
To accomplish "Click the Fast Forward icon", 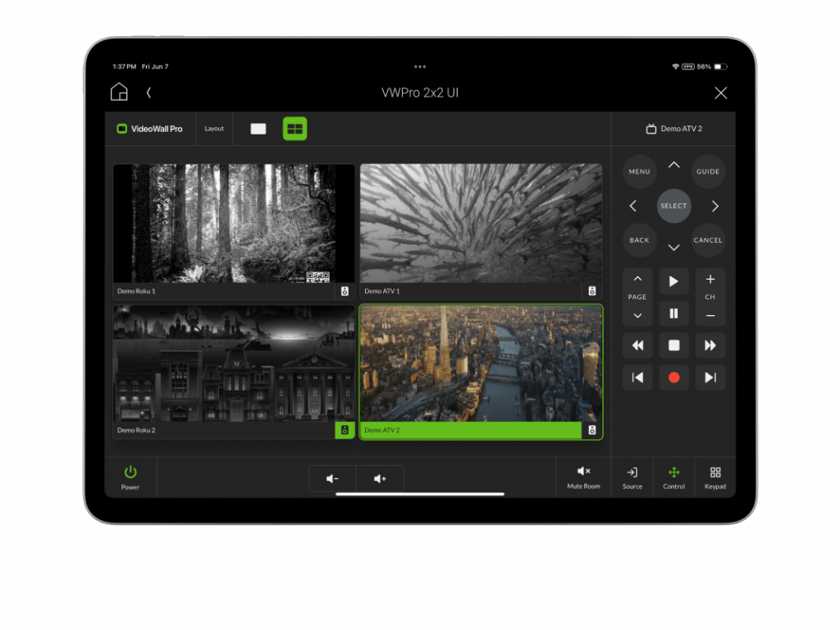I will tap(710, 346).
